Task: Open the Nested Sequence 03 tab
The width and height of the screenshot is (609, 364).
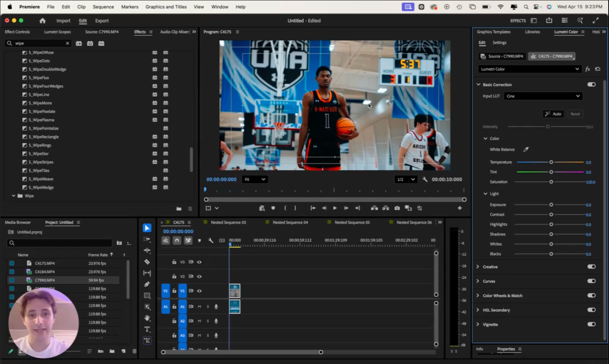Action: [228, 222]
